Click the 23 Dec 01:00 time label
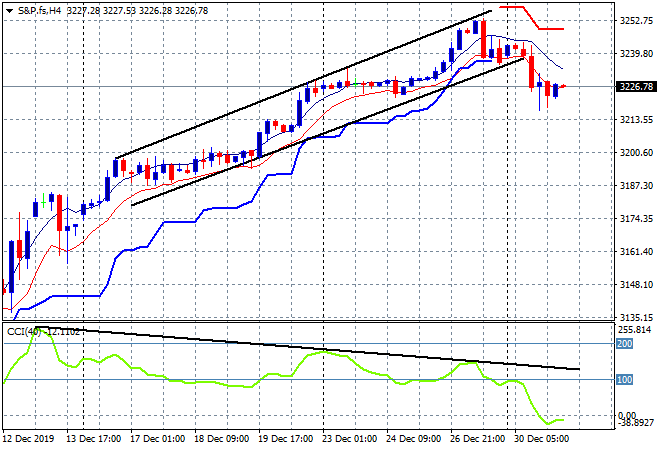The width and height of the screenshot is (660, 450). coord(349,439)
